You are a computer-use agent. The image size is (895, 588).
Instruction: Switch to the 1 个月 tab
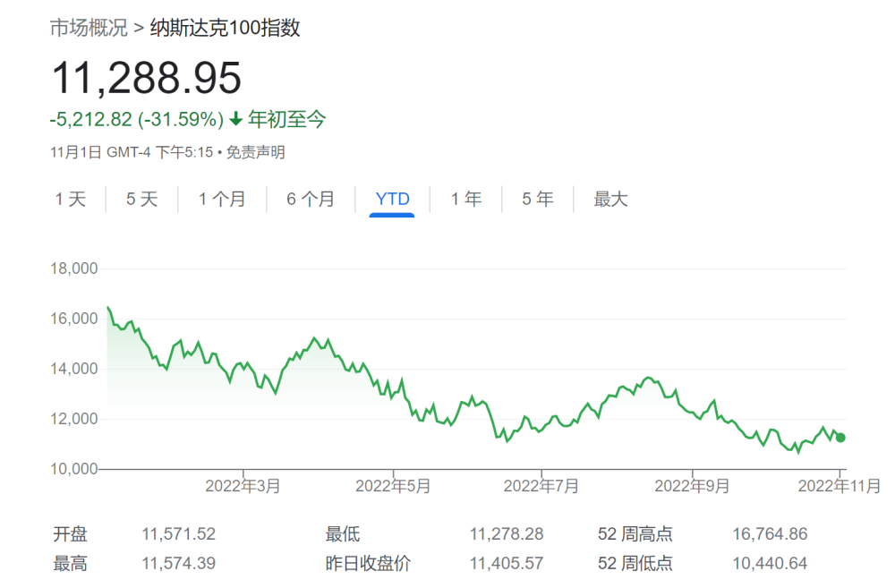222,200
